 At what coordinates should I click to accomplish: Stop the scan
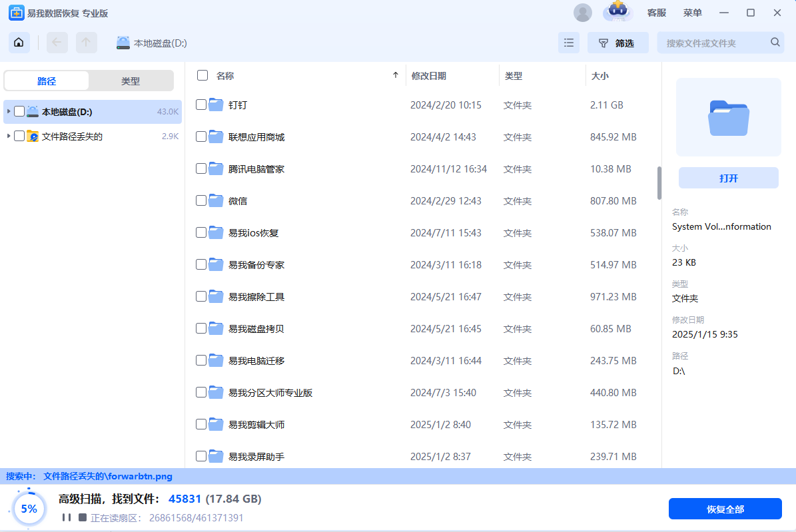point(82,517)
